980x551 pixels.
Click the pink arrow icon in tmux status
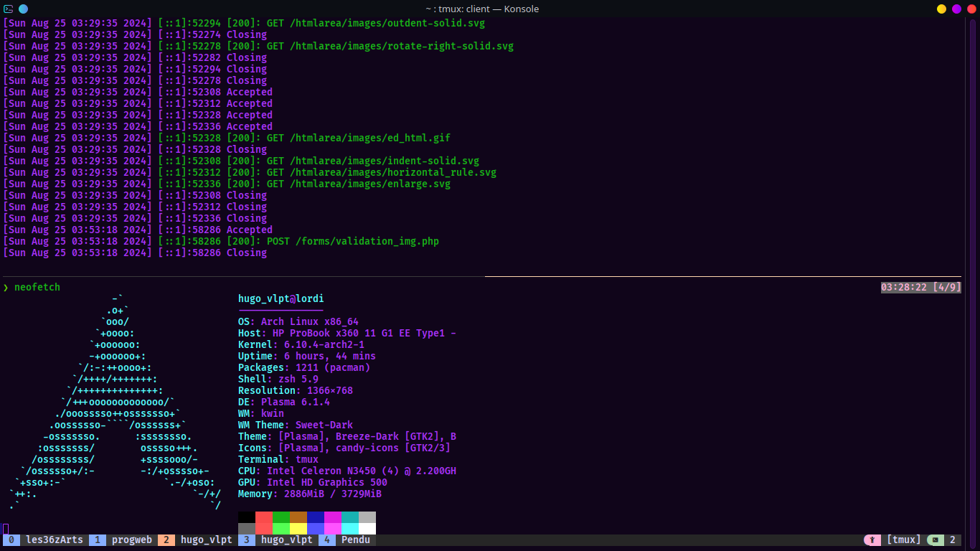[x=872, y=540]
